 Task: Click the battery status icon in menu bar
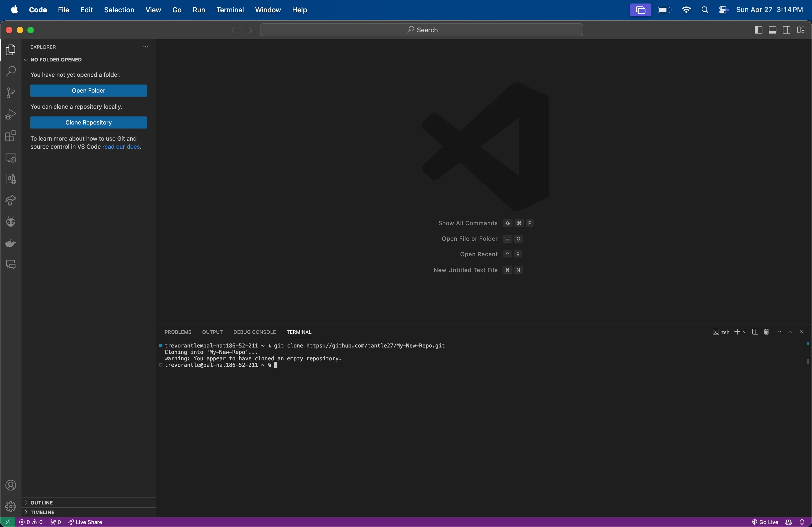click(x=665, y=10)
